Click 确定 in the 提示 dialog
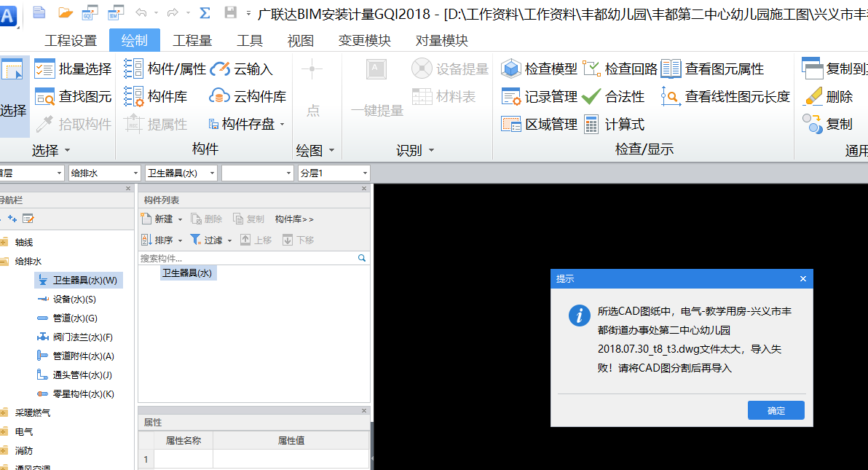This screenshot has height=470, width=868. (776, 411)
